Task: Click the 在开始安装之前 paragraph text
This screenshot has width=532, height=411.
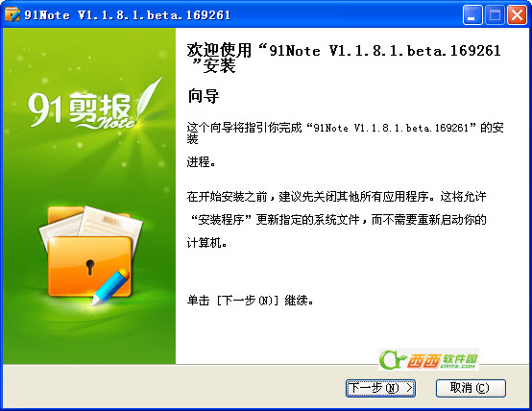Action: click(x=336, y=220)
